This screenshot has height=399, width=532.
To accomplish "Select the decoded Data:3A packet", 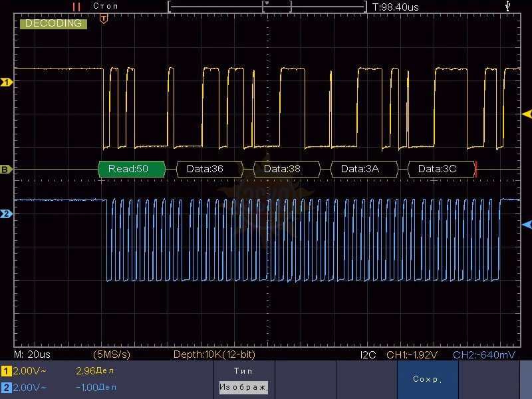I will coord(364,169).
